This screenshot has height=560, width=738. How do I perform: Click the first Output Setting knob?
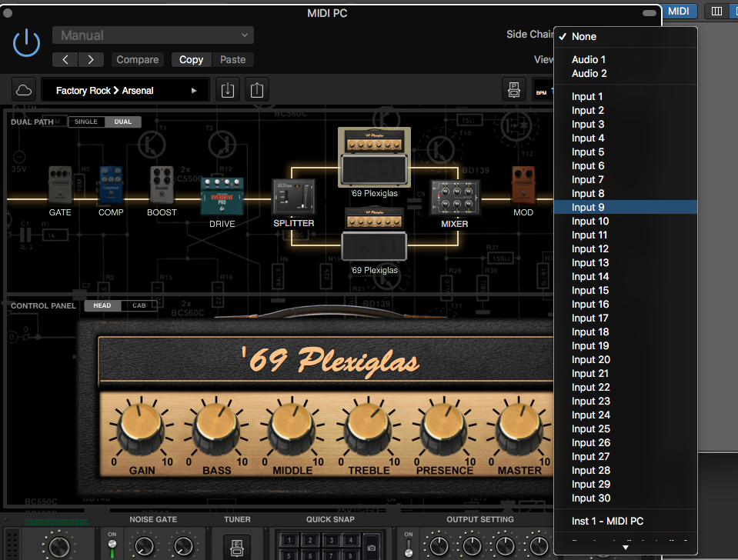(x=439, y=546)
